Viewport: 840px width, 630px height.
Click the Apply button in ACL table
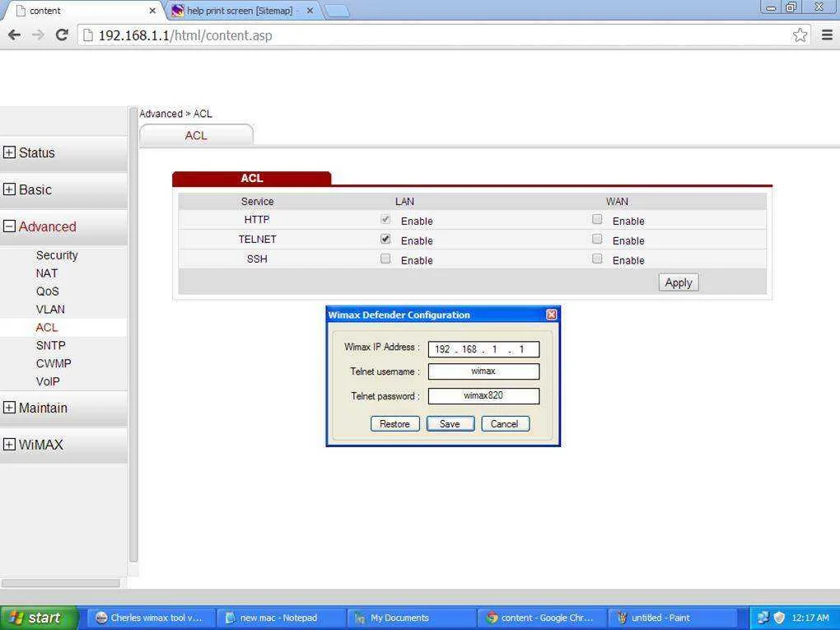pyautogui.click(x=679, y=282)
